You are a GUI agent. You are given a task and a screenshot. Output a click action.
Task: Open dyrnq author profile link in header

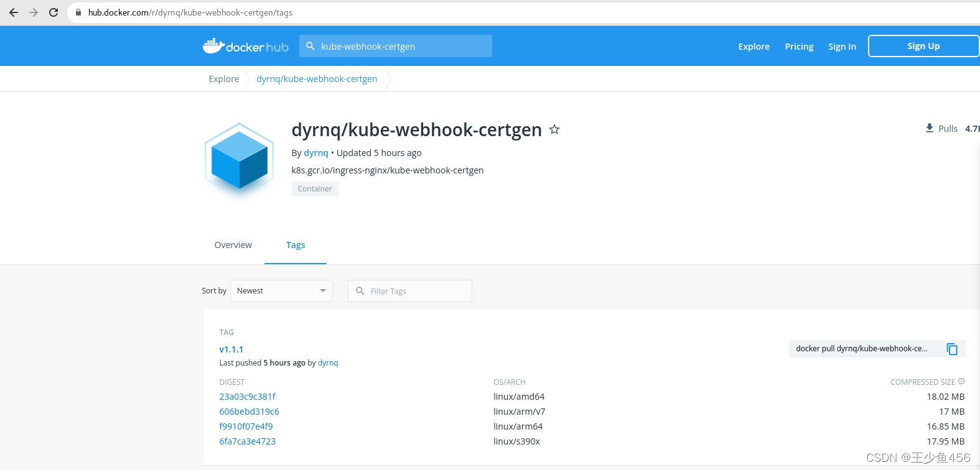(x=315, y=153)
